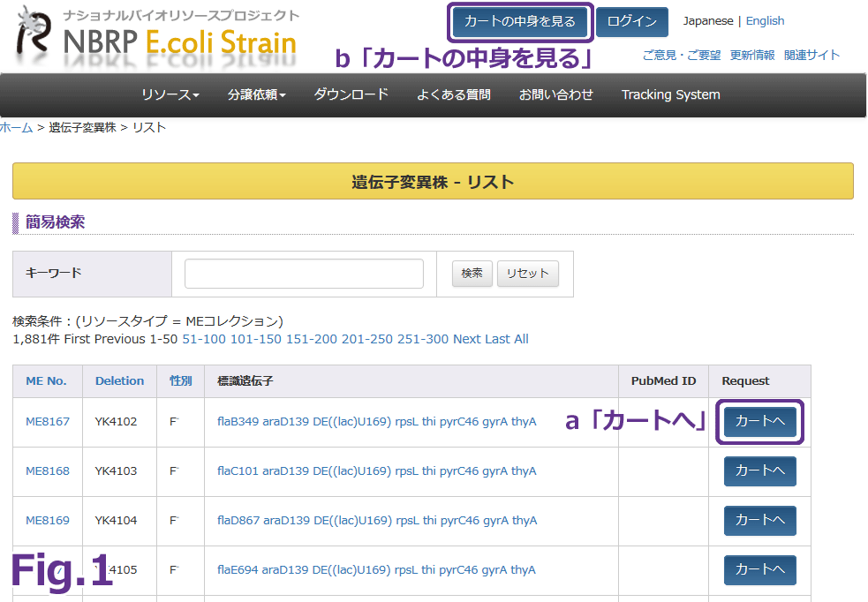Expand the 分譲依頼 dropdown menu
The width and height of the screenshot is (868, 602).
(x=256, y=94)
